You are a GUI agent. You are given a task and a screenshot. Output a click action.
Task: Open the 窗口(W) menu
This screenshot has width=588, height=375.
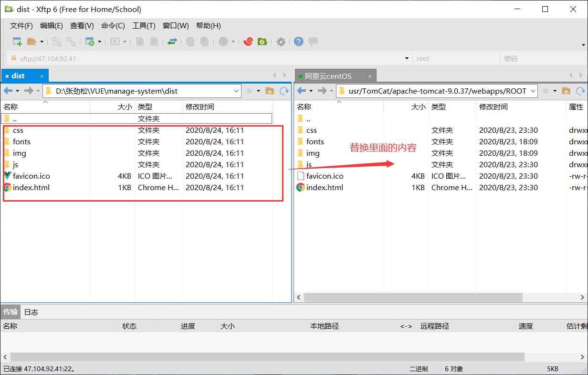point(176,26)
